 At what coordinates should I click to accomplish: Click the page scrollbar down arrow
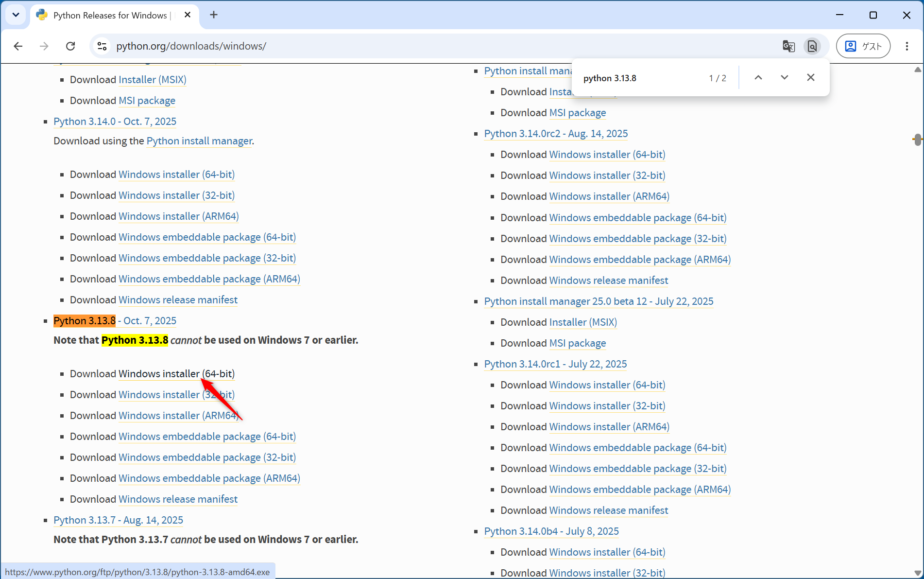918,573
